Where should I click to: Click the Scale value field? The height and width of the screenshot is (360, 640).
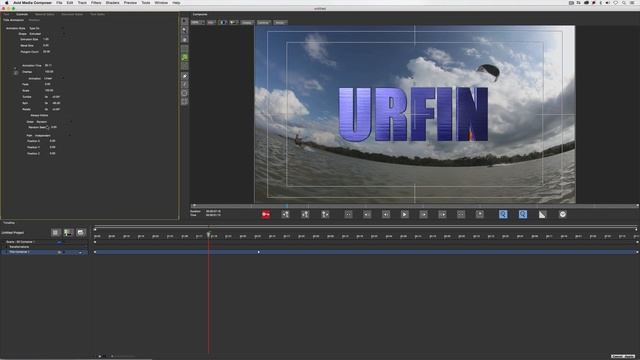pos(49,91)
